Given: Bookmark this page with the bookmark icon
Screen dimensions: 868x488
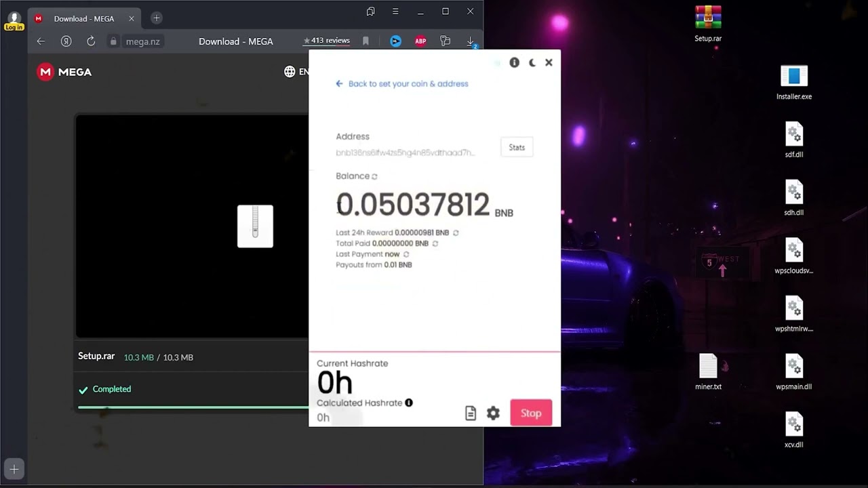Looking at the screenshot, I should coord(366,41).
